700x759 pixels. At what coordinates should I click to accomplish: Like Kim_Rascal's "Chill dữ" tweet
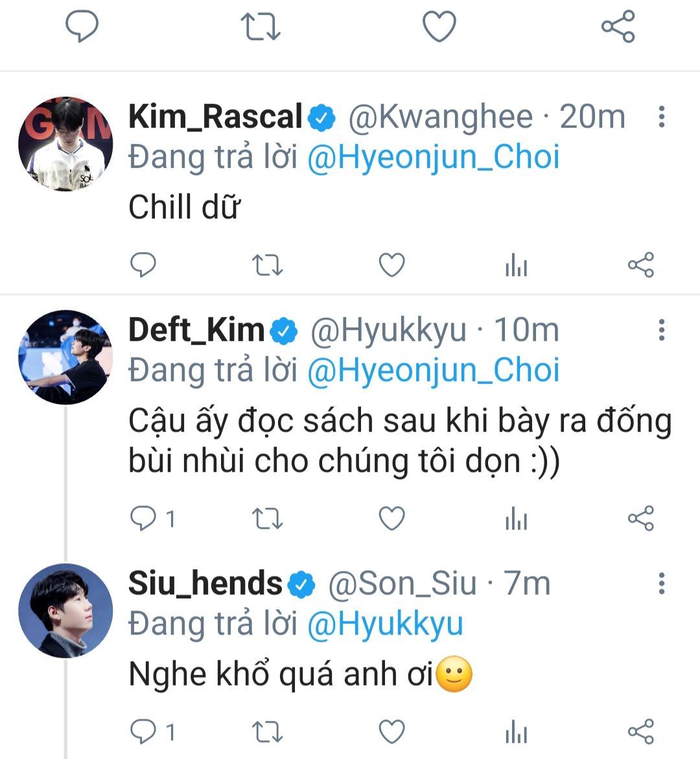pyautogui.click(x=391, y=265)
